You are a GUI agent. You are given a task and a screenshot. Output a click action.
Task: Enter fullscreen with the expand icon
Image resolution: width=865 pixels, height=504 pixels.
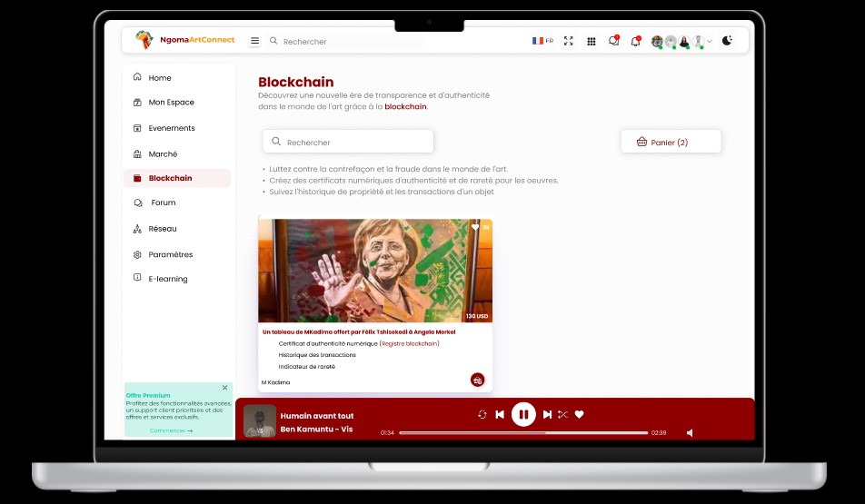568,41
